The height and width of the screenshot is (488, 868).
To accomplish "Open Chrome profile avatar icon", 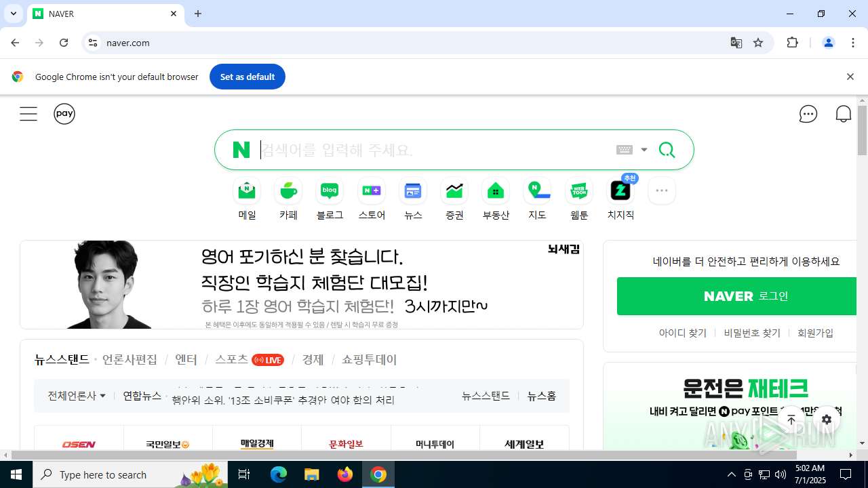I will coord(829,43).
